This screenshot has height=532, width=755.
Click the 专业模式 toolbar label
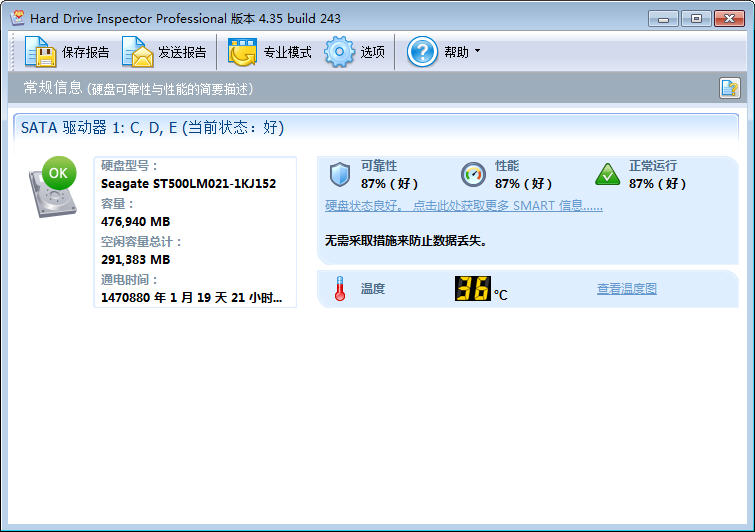pos(287,52)
